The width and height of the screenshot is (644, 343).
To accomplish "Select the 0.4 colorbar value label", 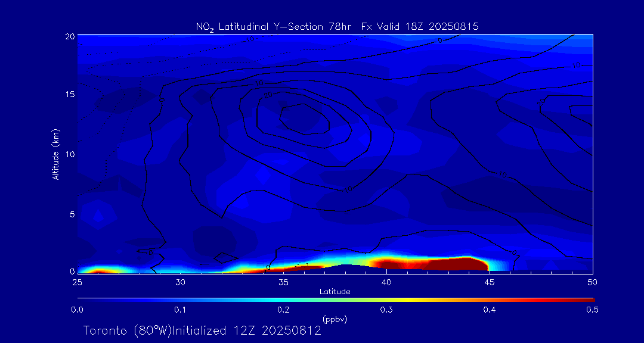I will pos(490,310).
